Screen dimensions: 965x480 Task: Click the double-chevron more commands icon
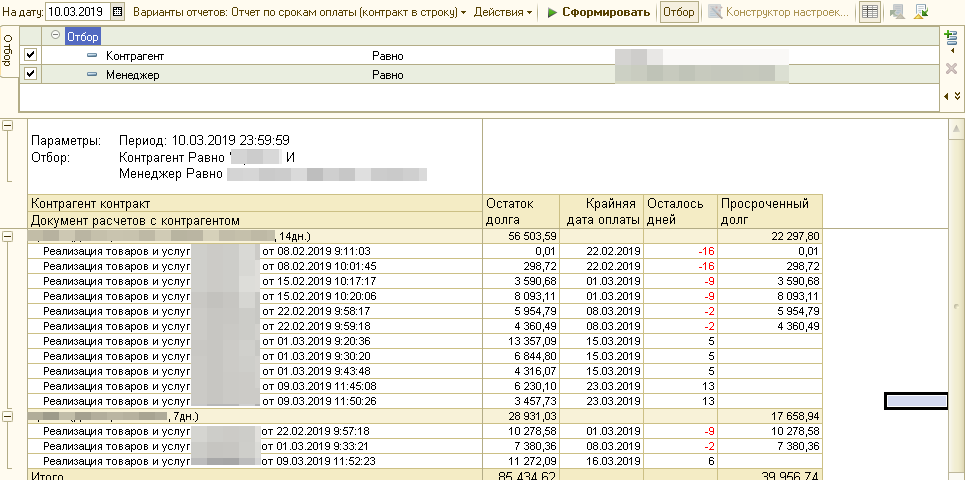(957, 96)
